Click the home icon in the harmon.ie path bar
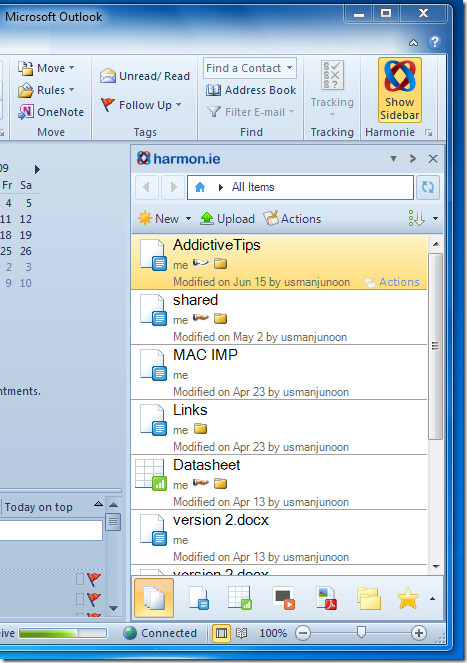Image resolution: width=467 pixels, height=663 pixels. click(200, 187)
